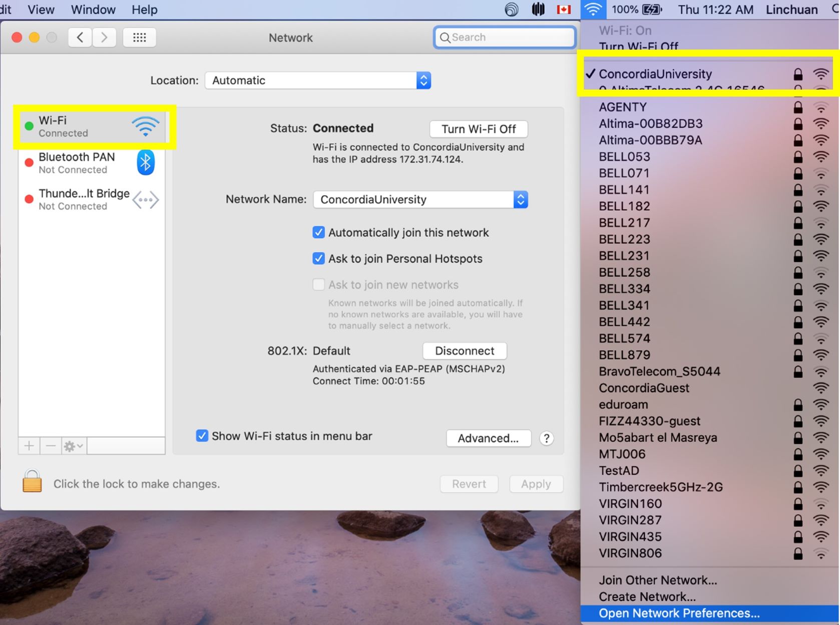The width and height of the screenshot is (840, 625).
Task: Join Altima-00B82DB3 network
Action: click(710, 124)
